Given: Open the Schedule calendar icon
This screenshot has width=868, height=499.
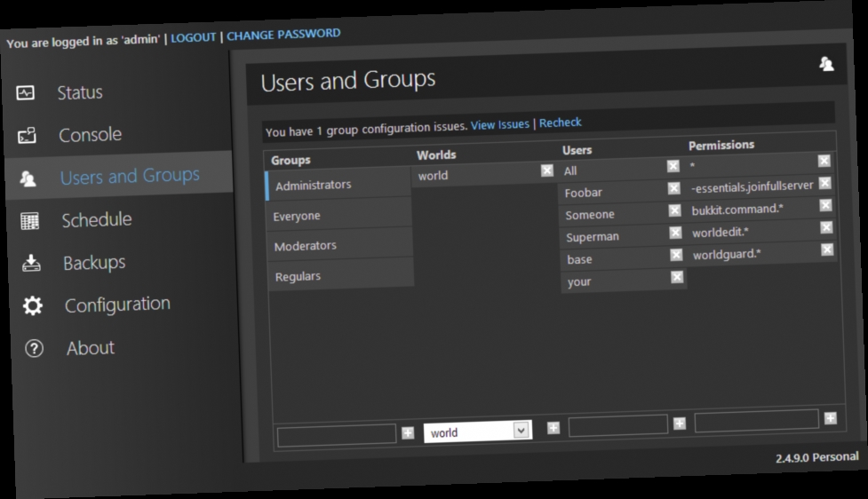Looking at the screenshot, I should (29, 221).
